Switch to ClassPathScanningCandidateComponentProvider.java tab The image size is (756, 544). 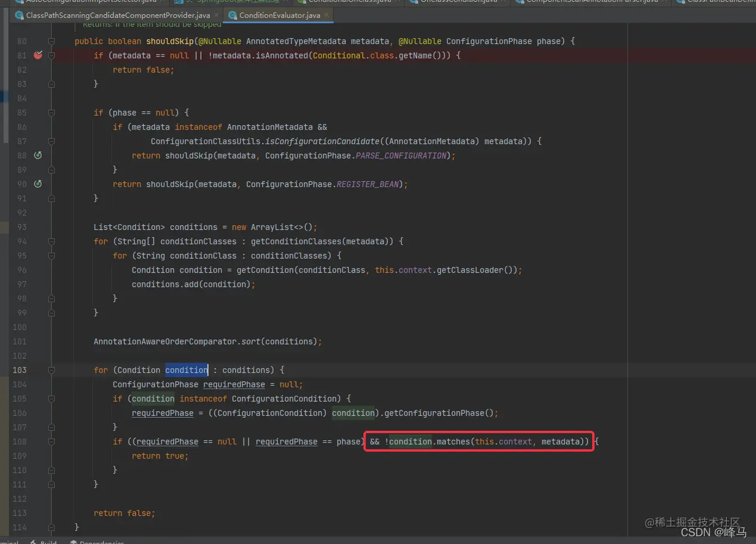click(117, 15)
